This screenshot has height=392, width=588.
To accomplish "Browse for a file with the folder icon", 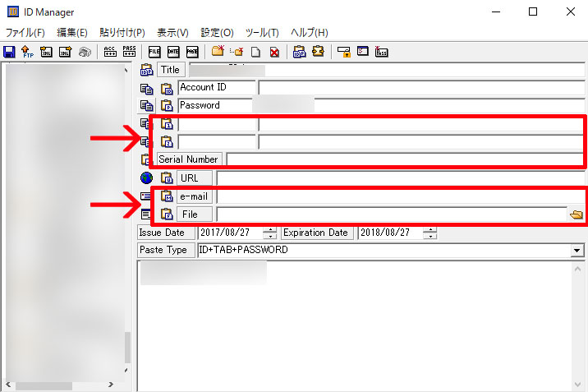I will coord(576,214).
